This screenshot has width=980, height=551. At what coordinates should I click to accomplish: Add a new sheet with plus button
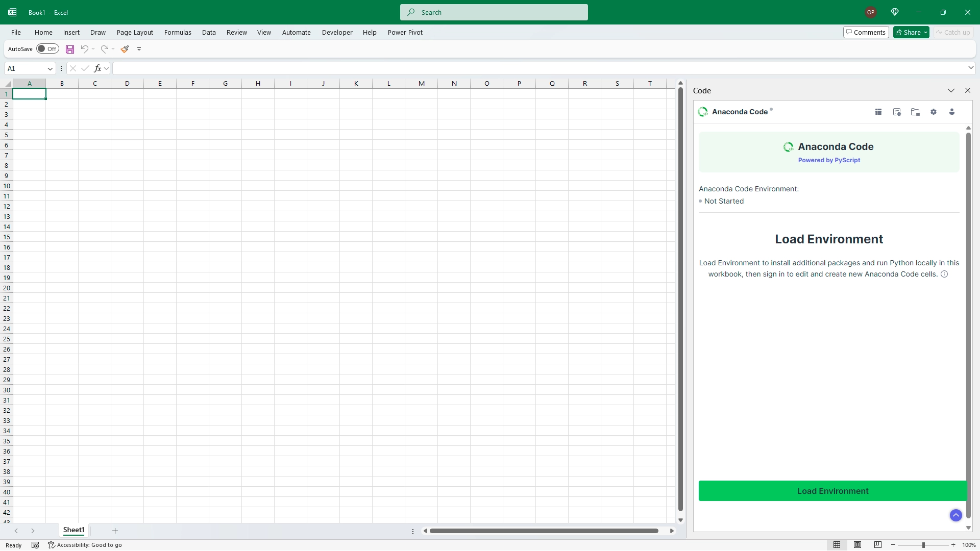click(115, 531)
